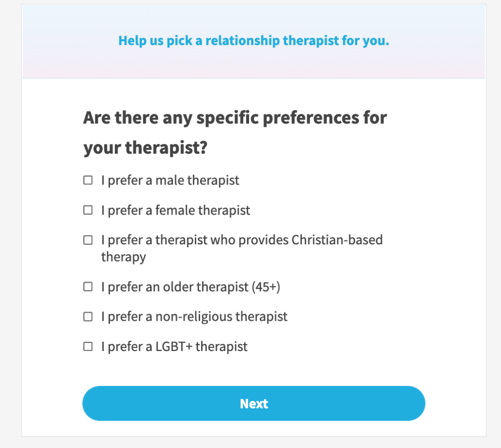This screenshot has width=501, height=448.
Task: Click the "I prefer a LGBT+ therapist" label
Action: tap(174, 347)
